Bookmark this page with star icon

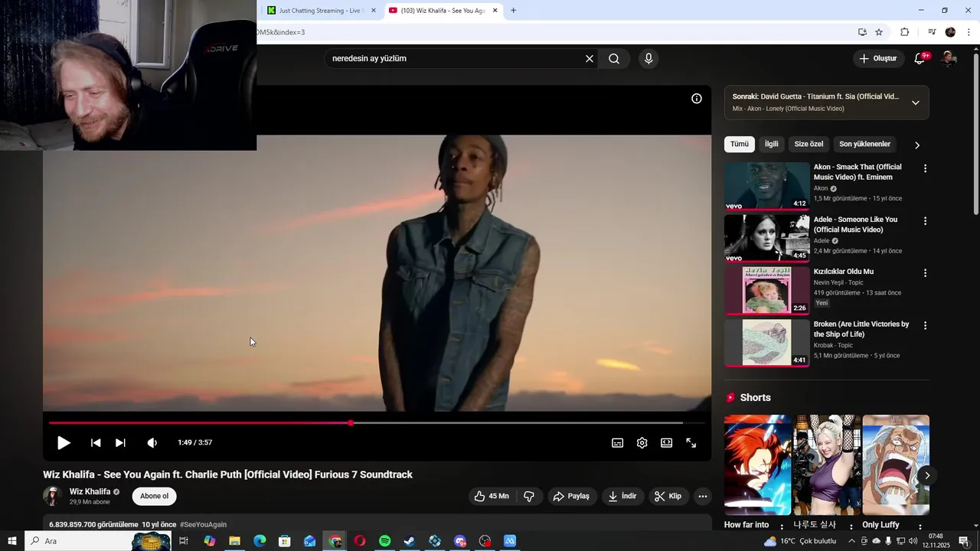tap(879, 32)
